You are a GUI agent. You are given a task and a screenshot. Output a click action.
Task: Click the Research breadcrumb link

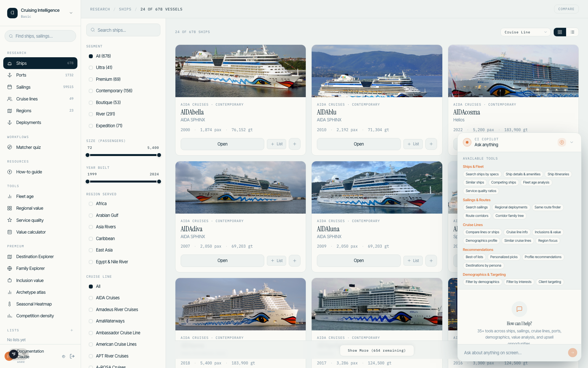pos(100,9)
